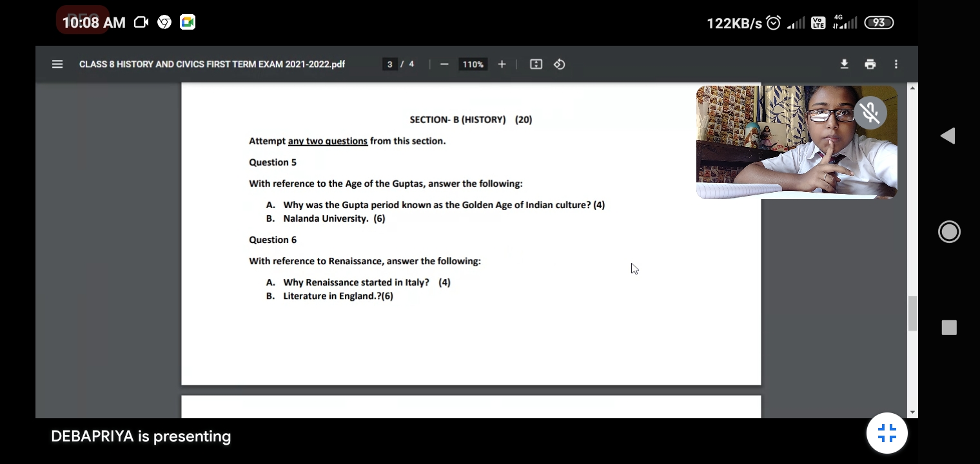
Task: Click the 'Nalanda University.' line
Action: (334, 218)
